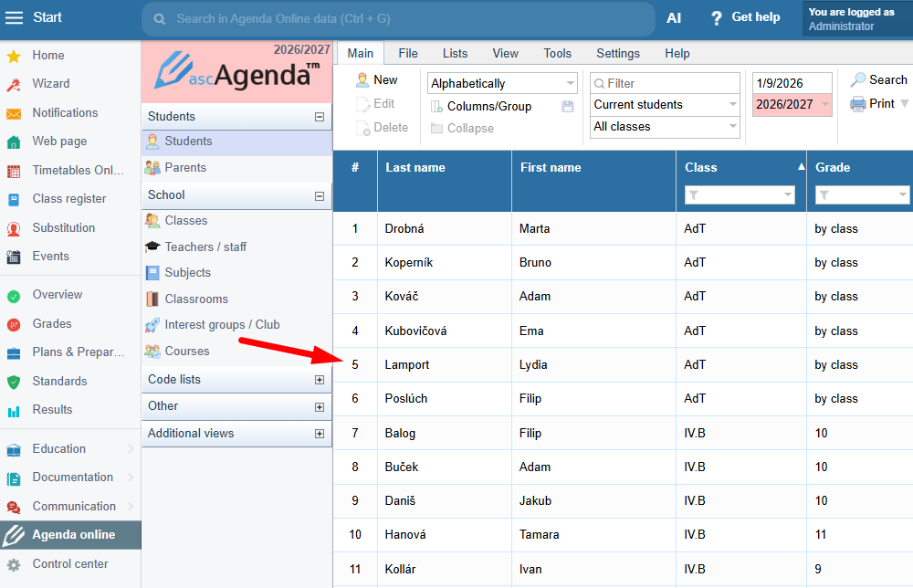Expand the Documentation submenu
Screen dimensions: 913x588
tap(131, 478)
